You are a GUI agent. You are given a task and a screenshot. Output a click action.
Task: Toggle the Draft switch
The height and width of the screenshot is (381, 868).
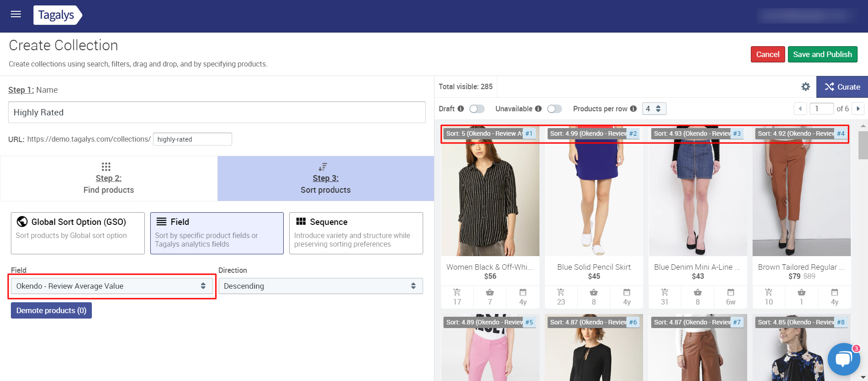click(477, 109)
